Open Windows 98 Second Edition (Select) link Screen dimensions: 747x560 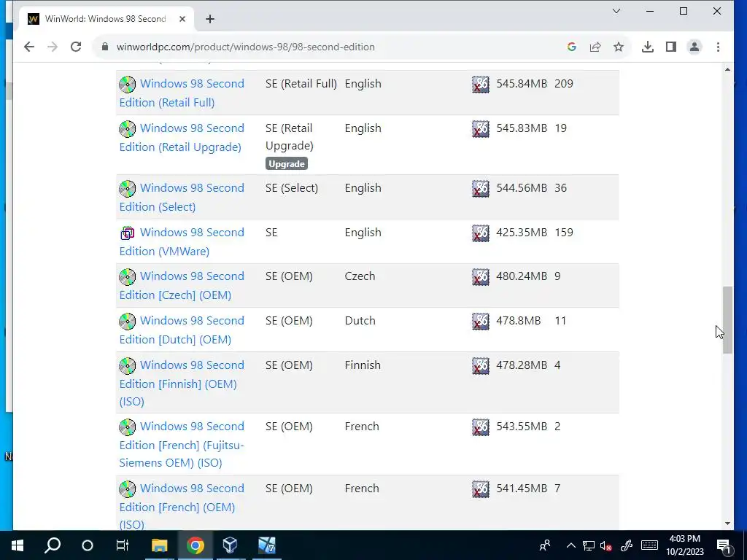tap(182, 197)
